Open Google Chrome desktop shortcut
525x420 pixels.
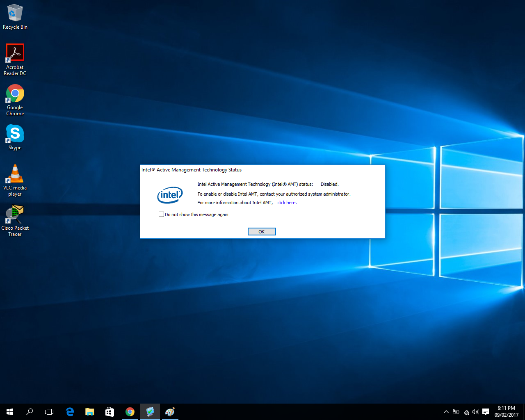[x=15, y=94]
